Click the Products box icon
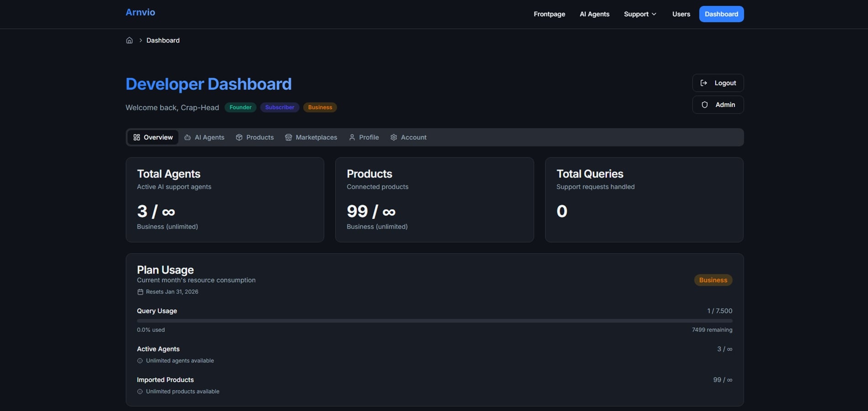This screenshot has height=411, width=868. [239, 137]
